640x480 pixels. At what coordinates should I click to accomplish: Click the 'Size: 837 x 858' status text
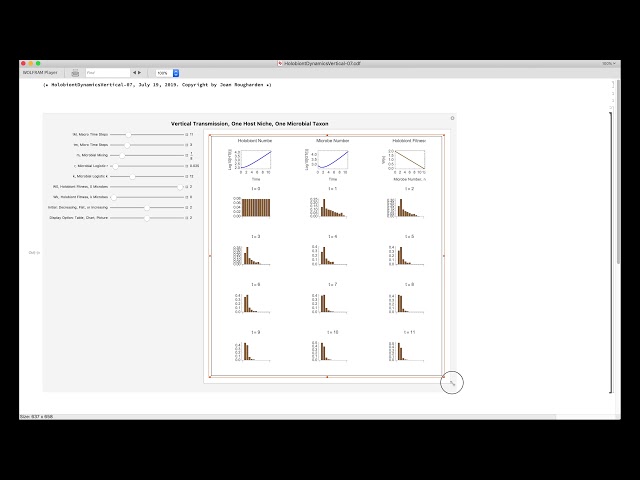[36, 417]
